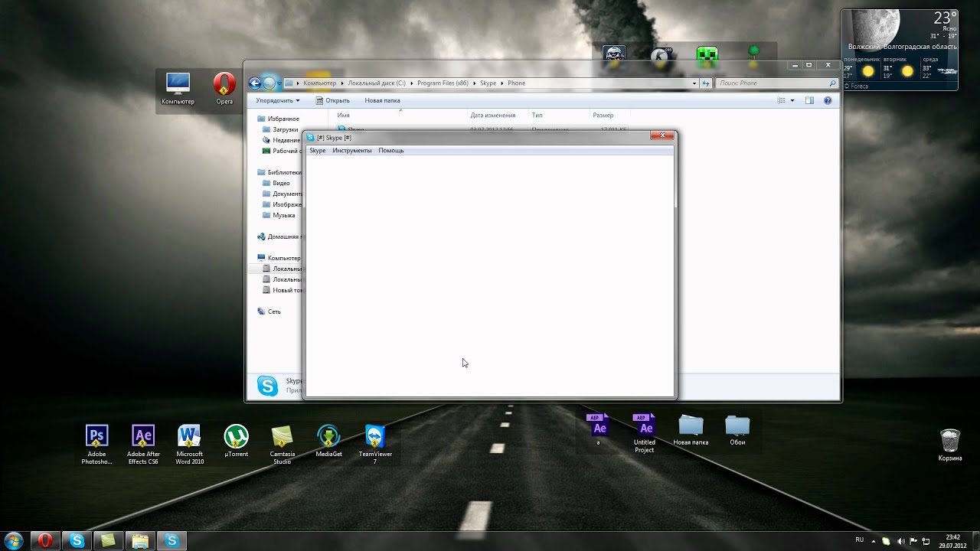The image size is (980, 551).
Task: Click the Корзина recycle bin icon
Action: pos(950,445)
